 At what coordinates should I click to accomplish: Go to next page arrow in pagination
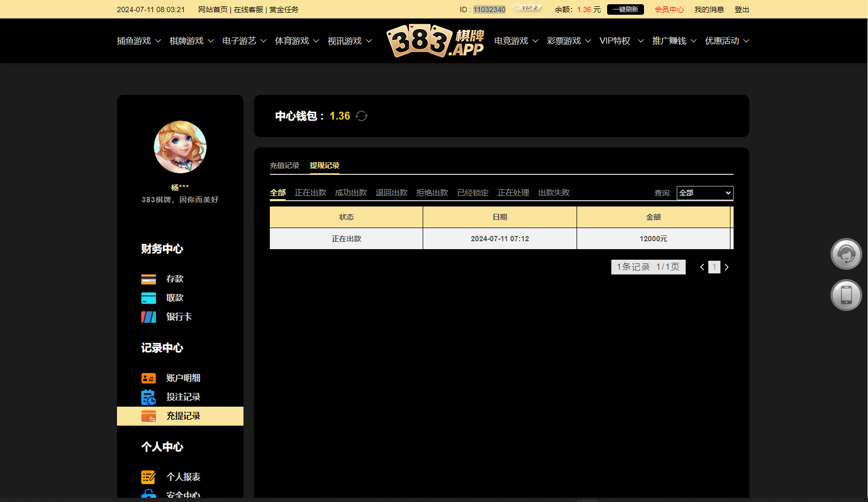coord(727,267)
